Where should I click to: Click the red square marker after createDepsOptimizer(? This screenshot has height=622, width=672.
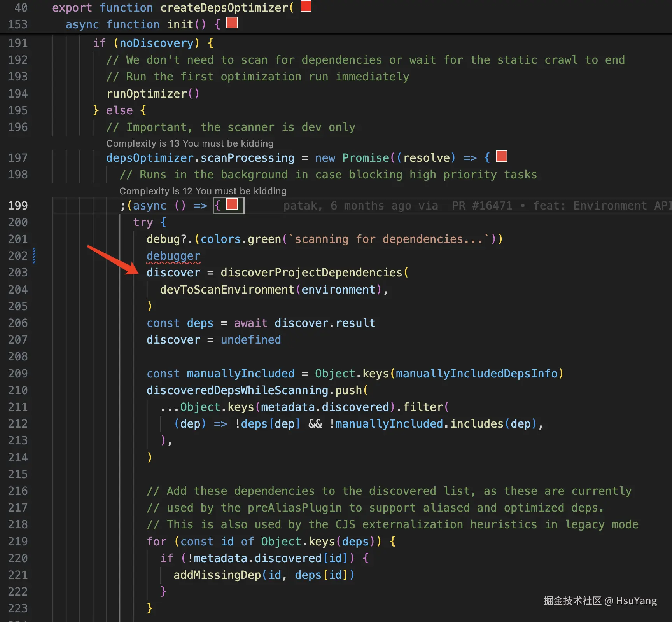306,6
